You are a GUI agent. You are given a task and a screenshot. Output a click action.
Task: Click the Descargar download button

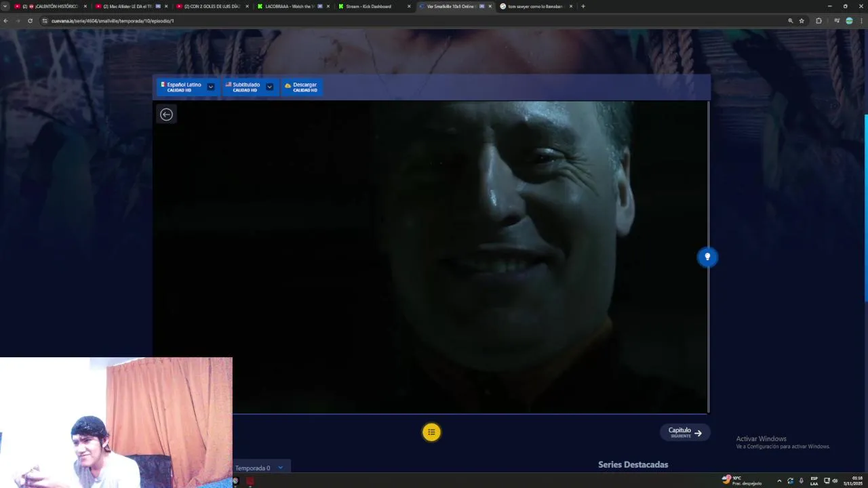[301, 87]
